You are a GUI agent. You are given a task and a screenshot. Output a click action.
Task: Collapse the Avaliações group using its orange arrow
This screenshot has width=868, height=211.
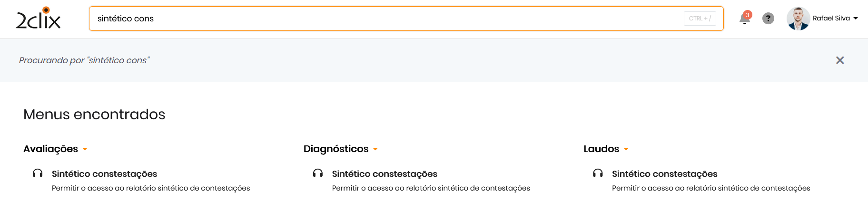click(85, 149)
